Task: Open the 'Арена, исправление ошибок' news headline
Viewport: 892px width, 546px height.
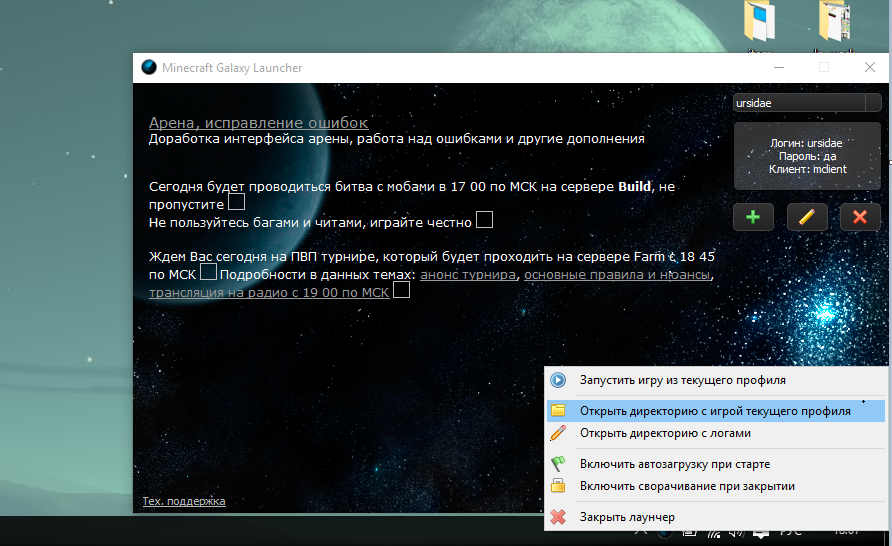Action: pyautogui.click(x=258, y=122)
